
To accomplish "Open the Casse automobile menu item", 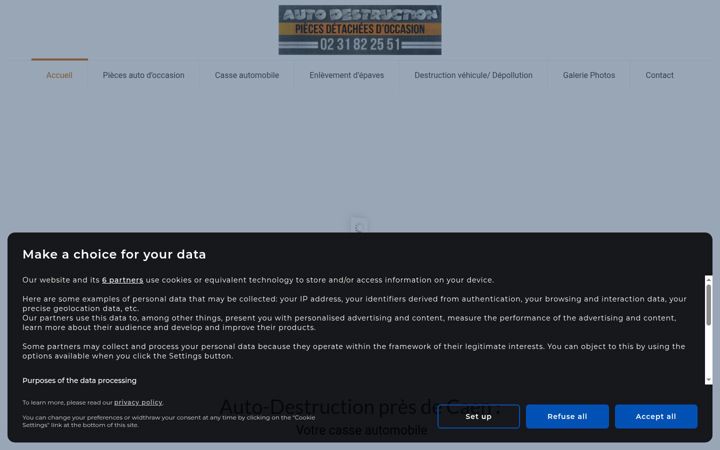I will coord(247,75).
